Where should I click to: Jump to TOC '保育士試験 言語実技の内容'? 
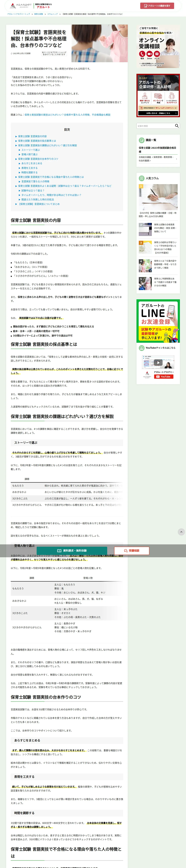[x=32, y=136]
